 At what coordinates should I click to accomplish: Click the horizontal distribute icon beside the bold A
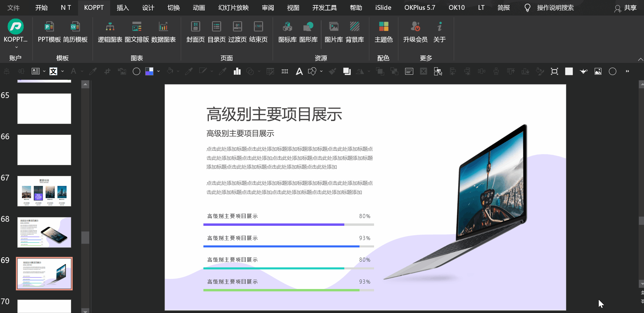tap(285, 71)
